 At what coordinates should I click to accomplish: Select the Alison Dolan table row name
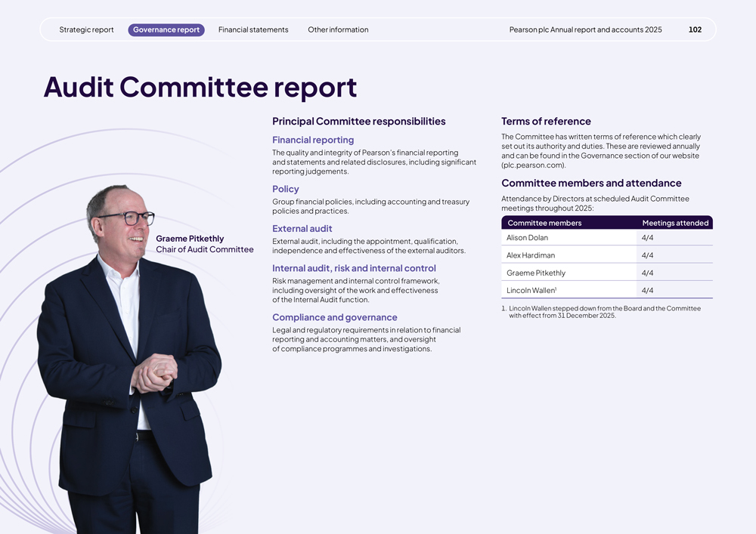527,238
